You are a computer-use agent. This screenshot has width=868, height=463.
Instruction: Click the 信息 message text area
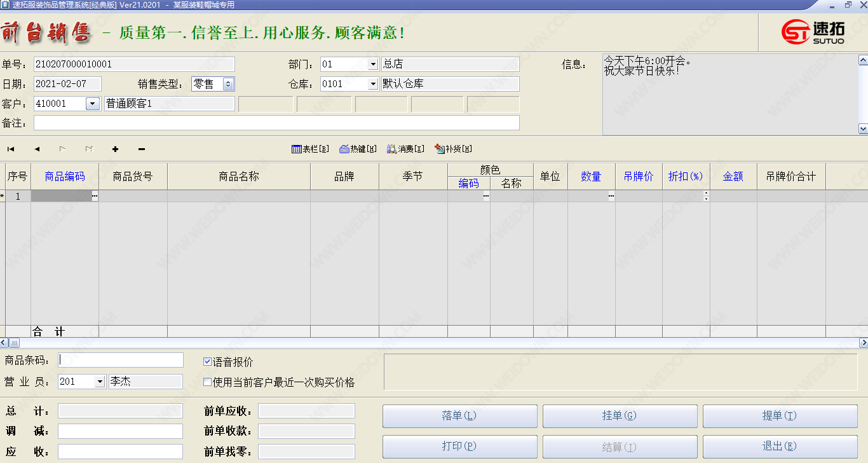[729, 94]
